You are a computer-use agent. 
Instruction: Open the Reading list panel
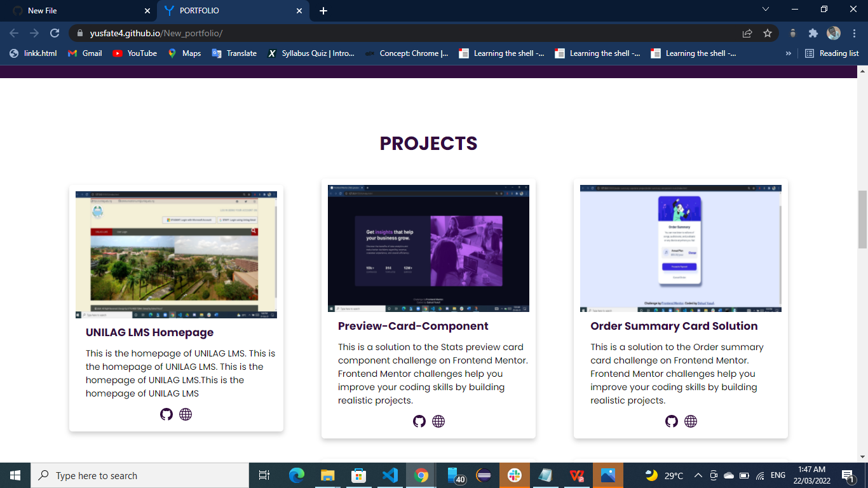[832, 53]
